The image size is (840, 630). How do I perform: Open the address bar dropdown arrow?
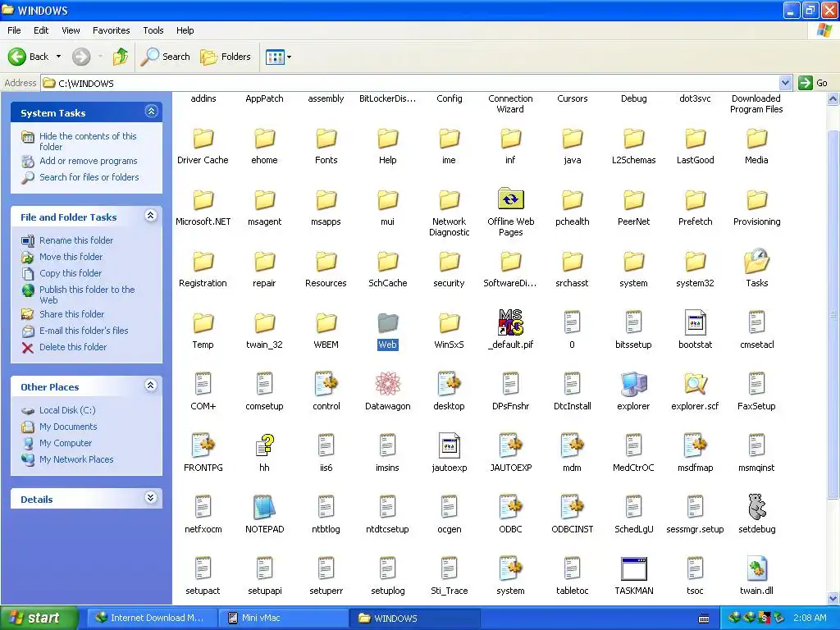(785, 83)
